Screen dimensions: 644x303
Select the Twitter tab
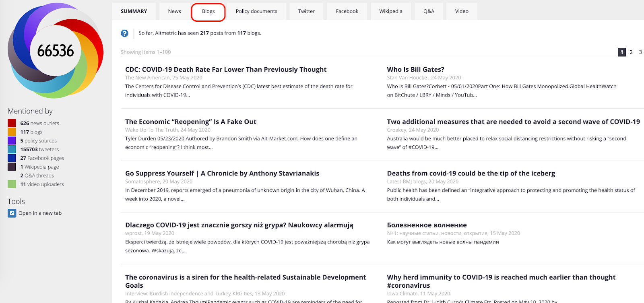(x=306, y=11)
